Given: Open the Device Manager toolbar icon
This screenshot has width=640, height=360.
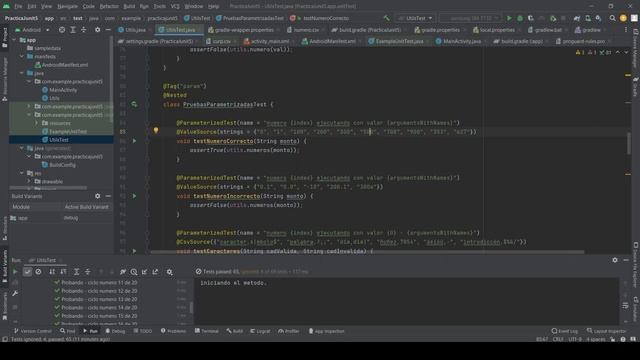Looking at the screenshot, I should click(588, 18).
